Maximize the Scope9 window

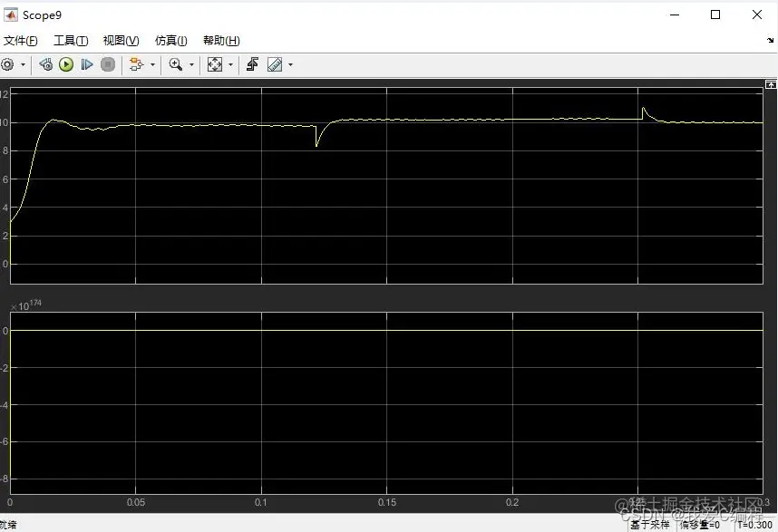(x=715, y=15)
